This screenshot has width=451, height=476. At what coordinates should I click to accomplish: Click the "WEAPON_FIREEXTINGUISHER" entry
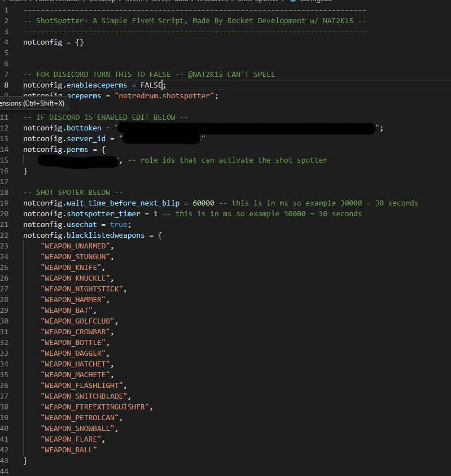(95, 407)
